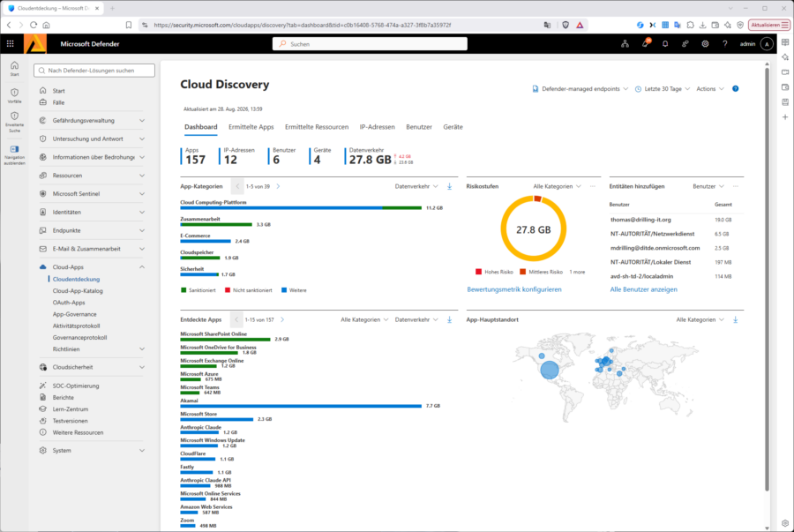Open OAuth-Apps in sidebar

pyautogui.click(x=69, y=303)
